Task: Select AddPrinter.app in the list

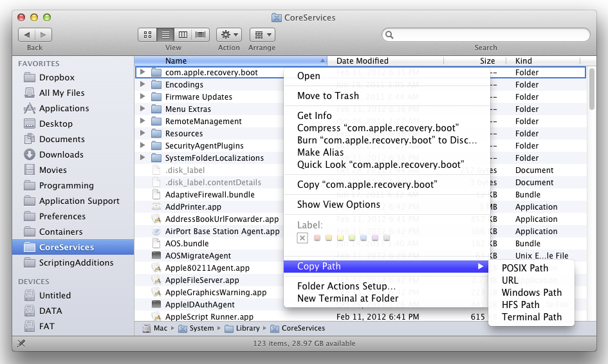Action: tap(193, 207)
